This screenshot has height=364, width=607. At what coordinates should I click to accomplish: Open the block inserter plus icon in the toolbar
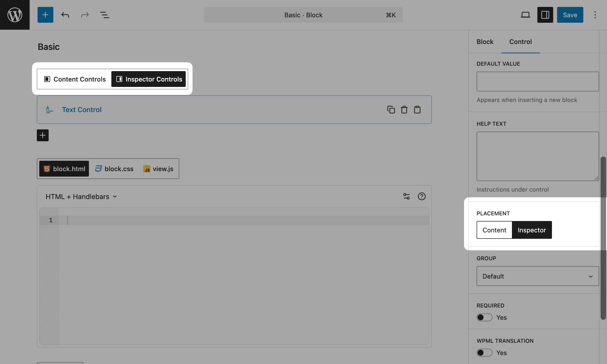[45, 15]
